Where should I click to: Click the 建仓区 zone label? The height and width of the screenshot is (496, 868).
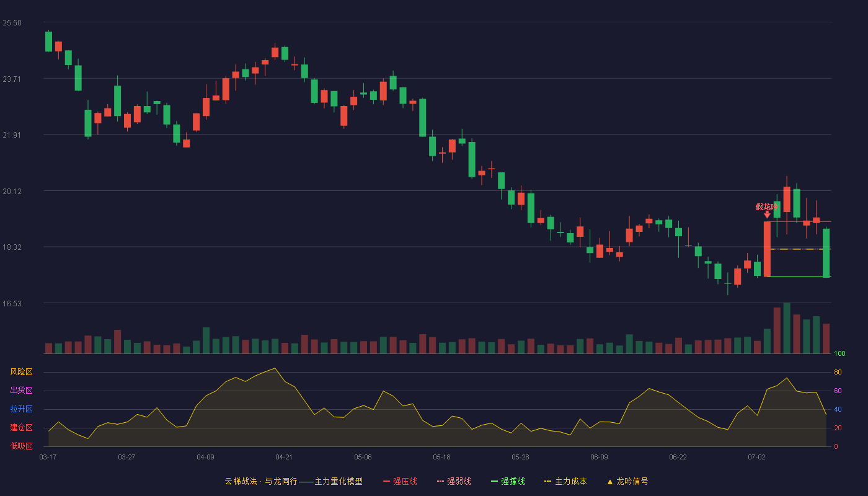click(21, 428)
